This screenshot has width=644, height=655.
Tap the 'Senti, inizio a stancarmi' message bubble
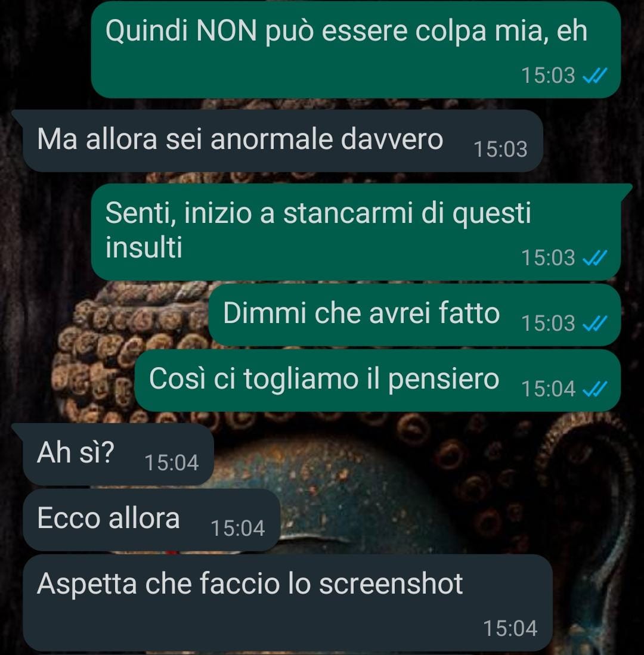[x=355, y=232]
